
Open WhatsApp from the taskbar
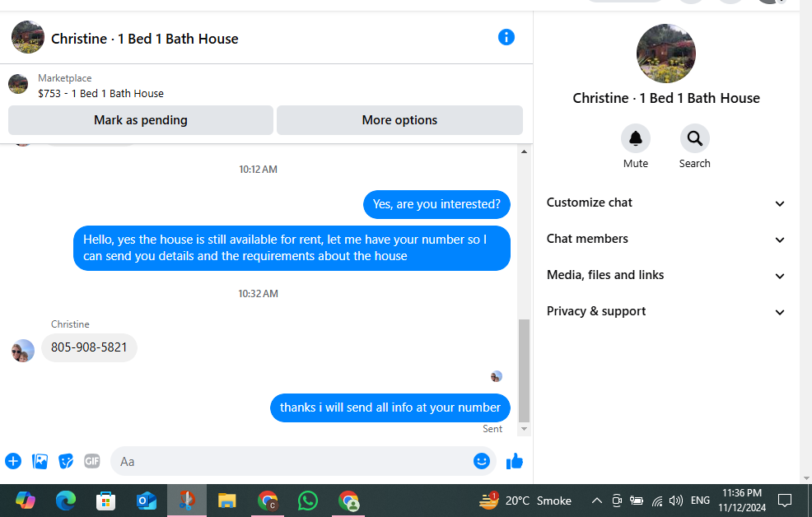[x=308, y=501]
